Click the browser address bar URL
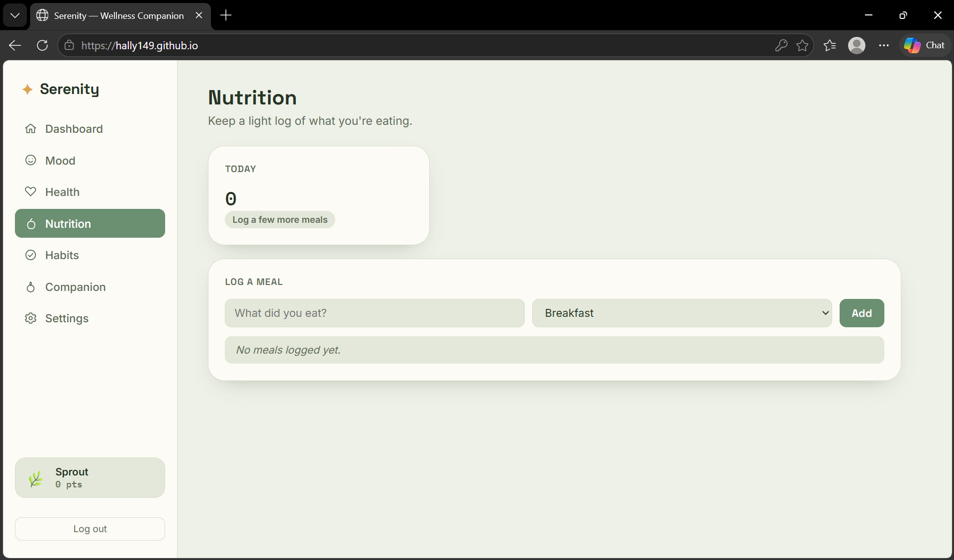This screenshot has width=954, height=560. 140,46
